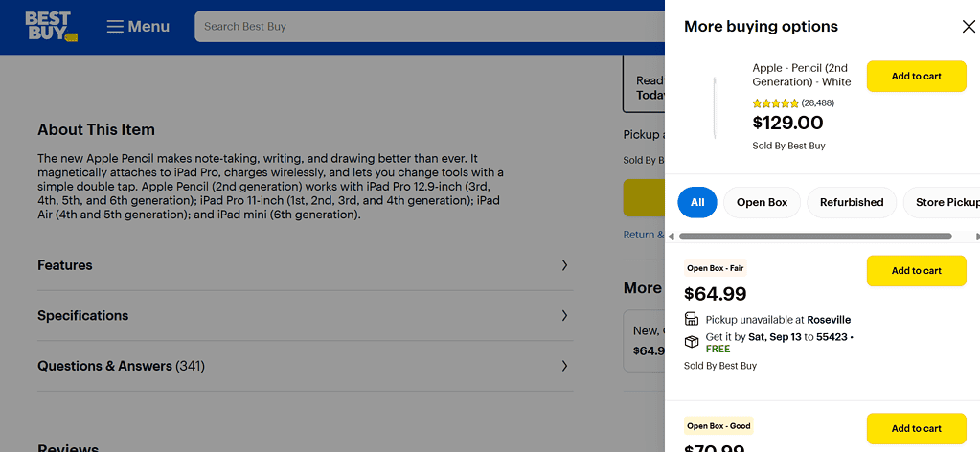
Task: Click the $64.99 price text
Action: click(715, 294)
